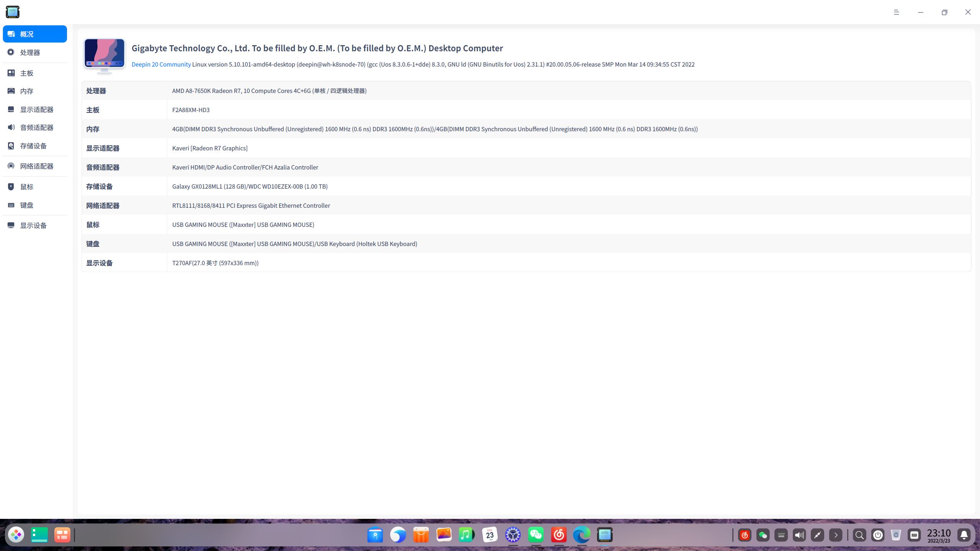980x551 pixels.
Task: Select the 概况 (overview) tab
Action: point(34,34)
